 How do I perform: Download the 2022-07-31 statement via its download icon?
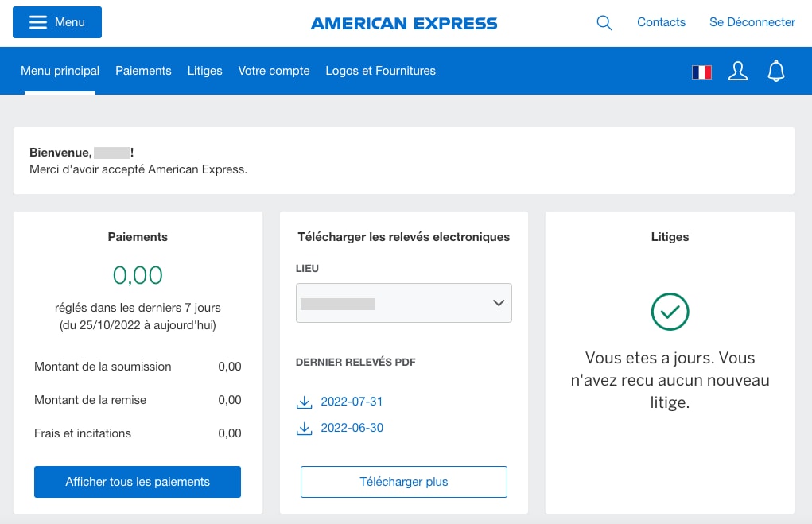(x=305, y=402)
